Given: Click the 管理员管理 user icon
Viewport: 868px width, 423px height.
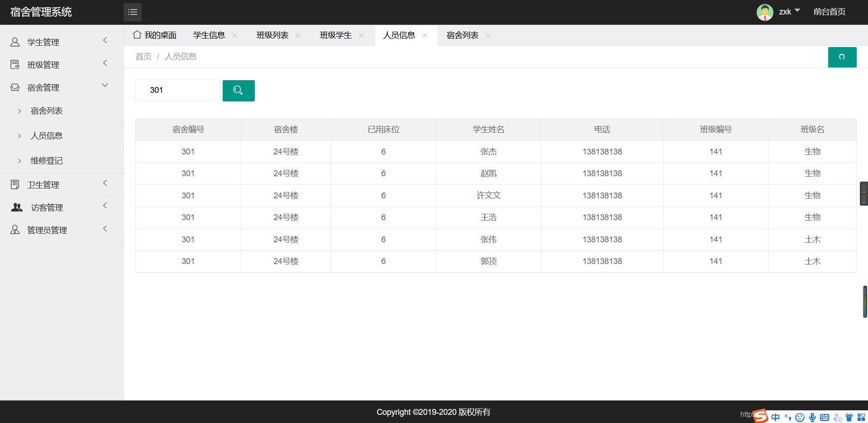Looking at the screenshot, I should pos(15,230).
